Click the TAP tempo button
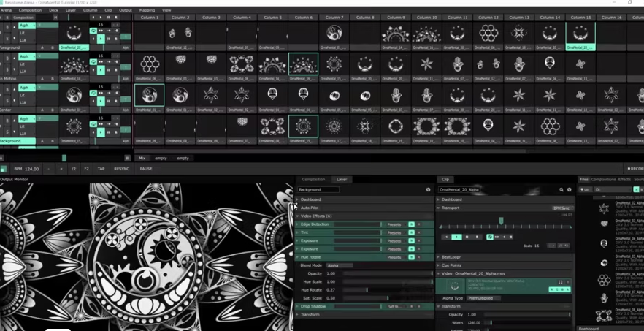The height and width of the screenshot is (331, 644). tap(101, 169)
